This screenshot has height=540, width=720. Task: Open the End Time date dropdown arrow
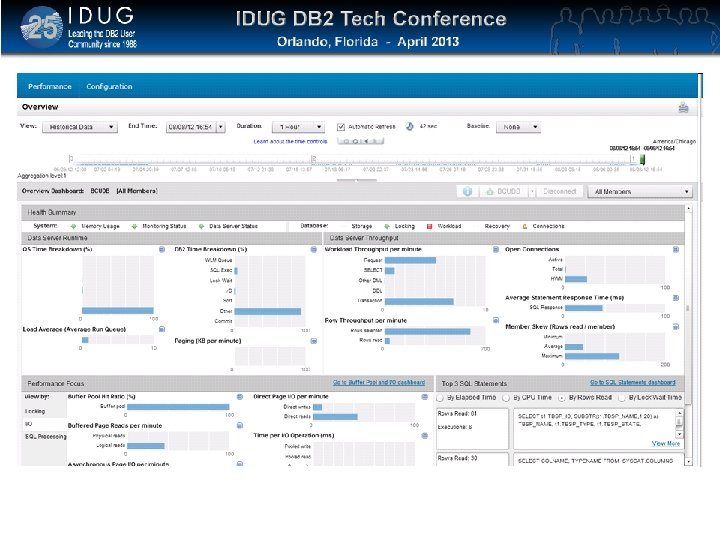(x=221, y=127)
